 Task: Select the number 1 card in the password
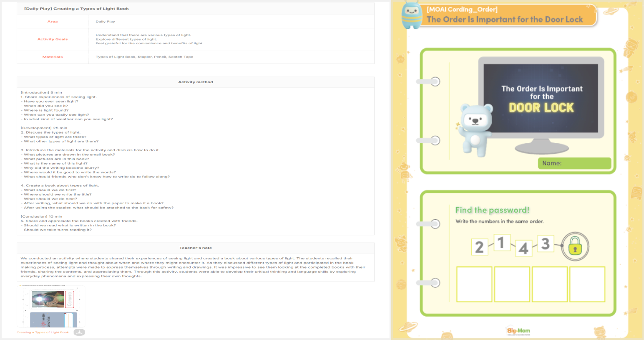coord(502,242)
